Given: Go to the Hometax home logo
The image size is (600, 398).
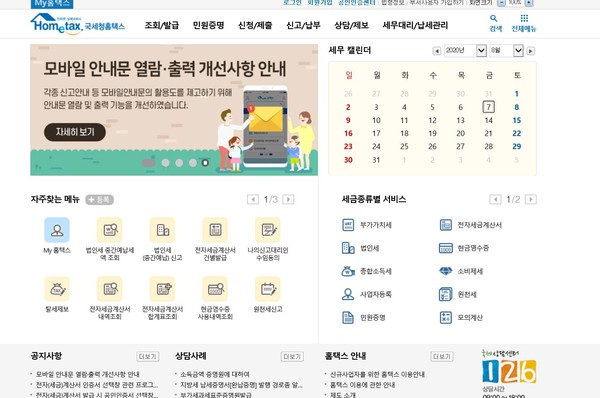Looking at the screenshot, I should point(77,24).
